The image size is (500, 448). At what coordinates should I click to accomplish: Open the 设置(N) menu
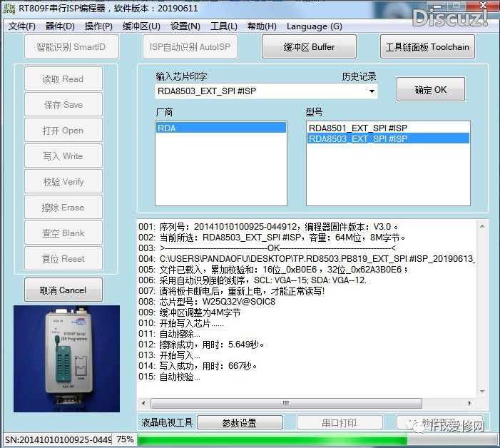[185, 26]
